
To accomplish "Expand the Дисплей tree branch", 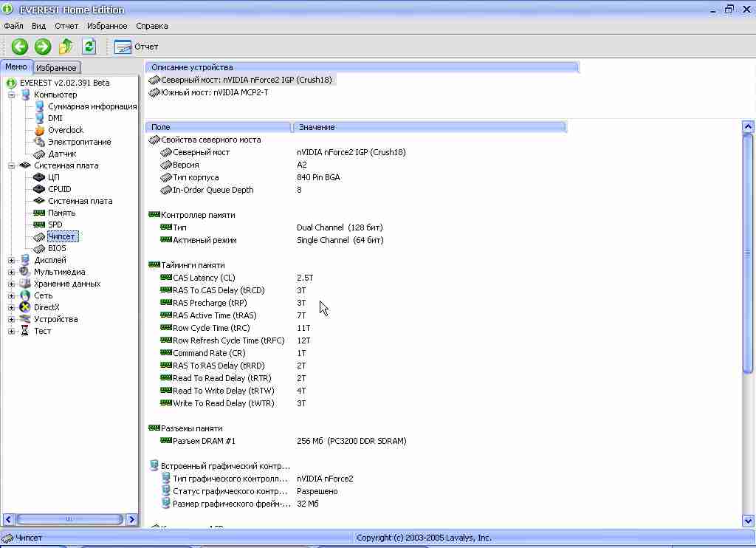I will click(x=11, y=260).
